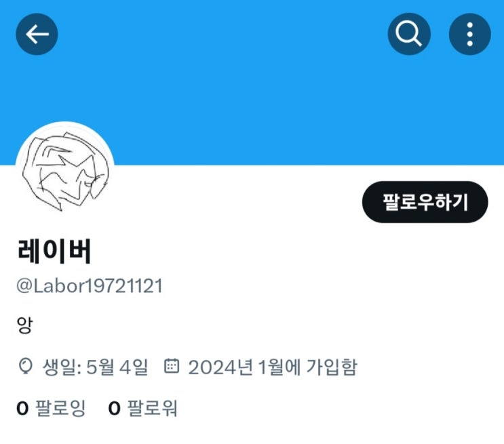504x444 pixels.
Task: Click the 2024년 year in join info
Action: click(x=220, y=367)
